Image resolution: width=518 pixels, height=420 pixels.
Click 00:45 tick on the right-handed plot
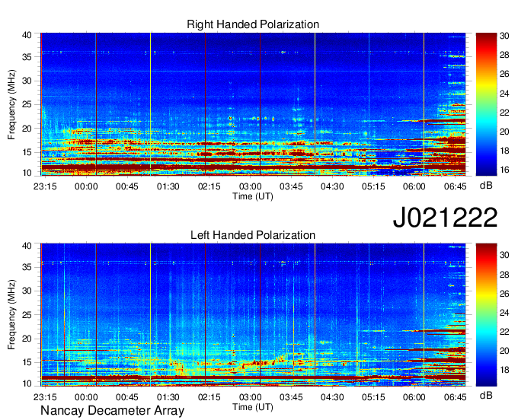tap(127, 186)
